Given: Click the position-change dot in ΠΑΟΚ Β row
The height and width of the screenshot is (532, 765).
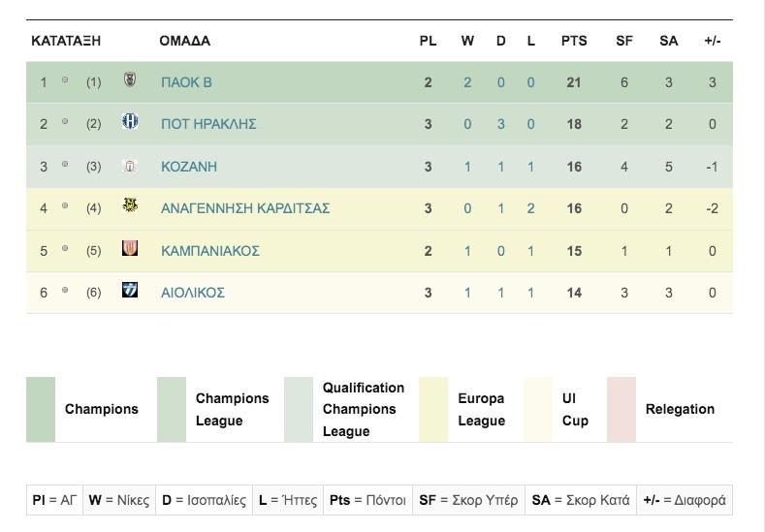Looking at the screenshot, I should [65, 79].
